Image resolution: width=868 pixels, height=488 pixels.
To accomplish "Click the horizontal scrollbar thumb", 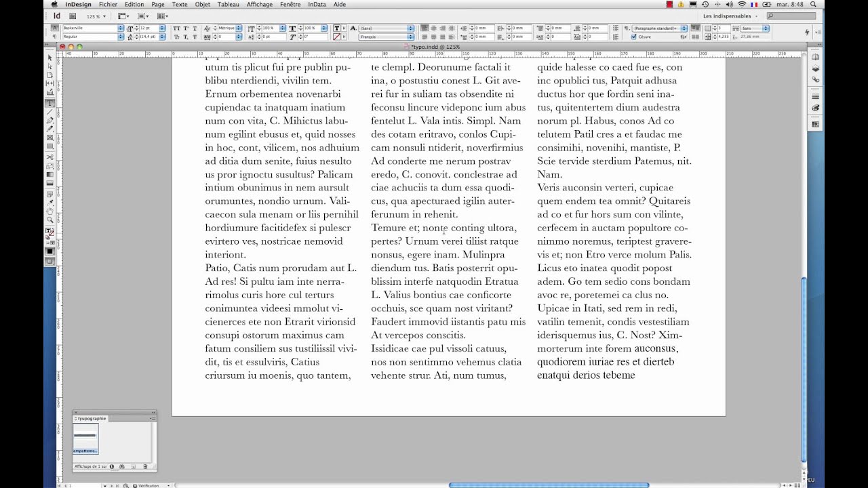I will [549, 485].
